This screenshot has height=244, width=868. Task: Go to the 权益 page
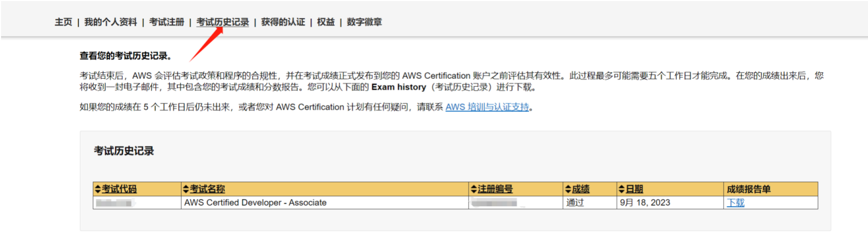(326, 22)
